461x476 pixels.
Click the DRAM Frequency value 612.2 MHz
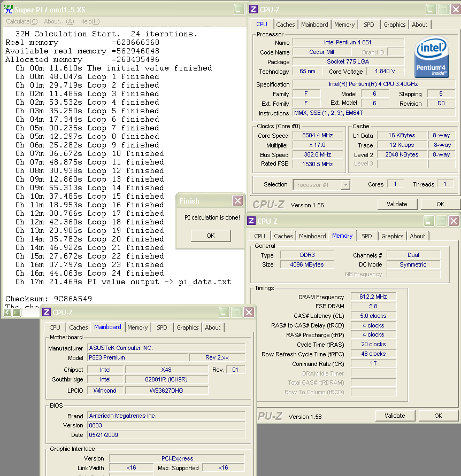pyautogui.click(x=373, y=296)
